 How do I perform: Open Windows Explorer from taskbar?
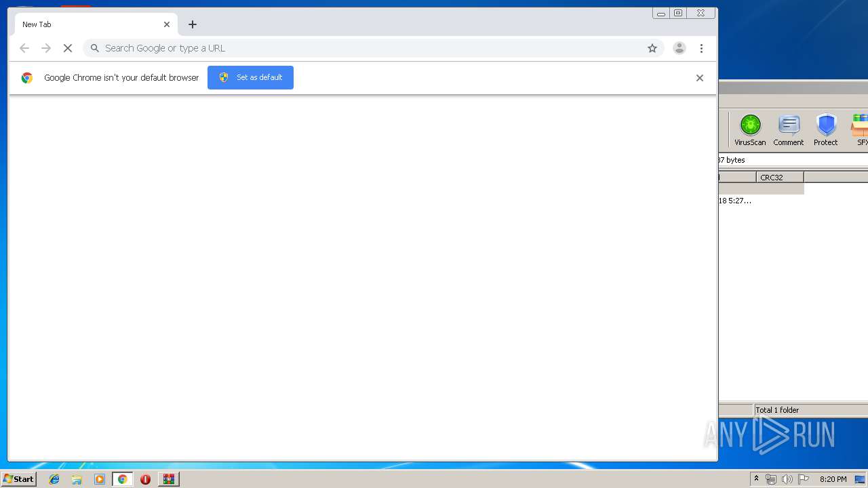tap(77, 479)
